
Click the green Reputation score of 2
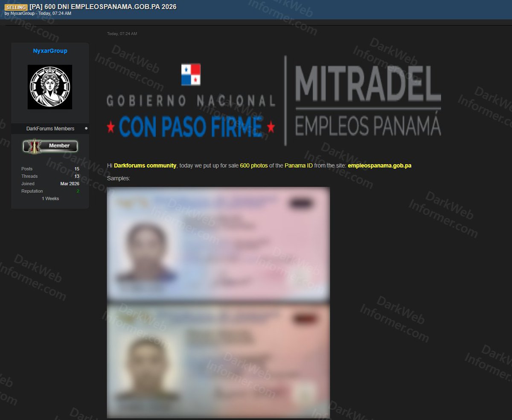click(78, 191)
